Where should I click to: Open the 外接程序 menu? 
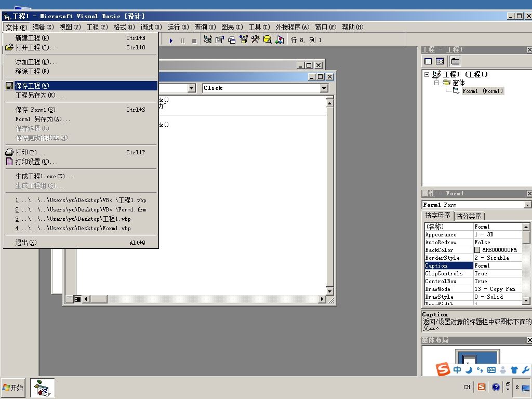[x=292, y=27]
